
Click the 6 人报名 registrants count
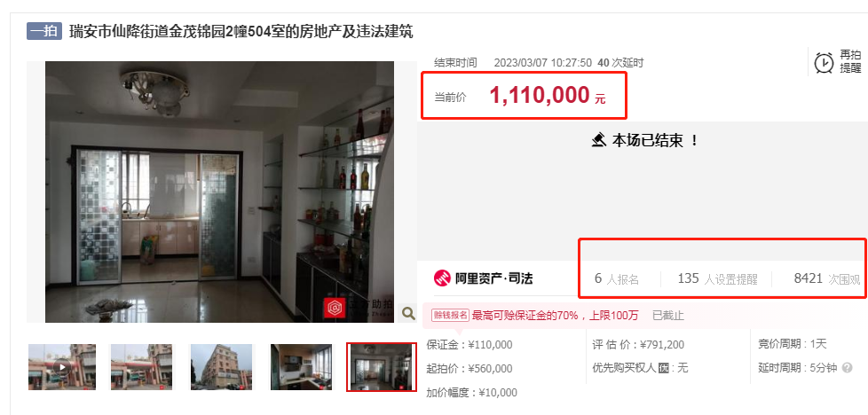[617, 278]
